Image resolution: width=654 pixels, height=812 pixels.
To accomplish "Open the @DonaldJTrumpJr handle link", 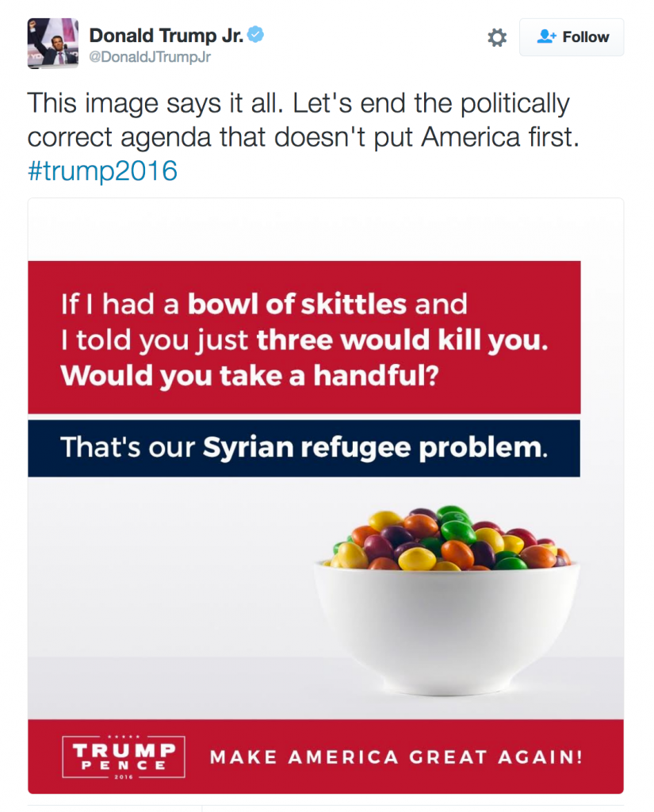I will (150, 57).
